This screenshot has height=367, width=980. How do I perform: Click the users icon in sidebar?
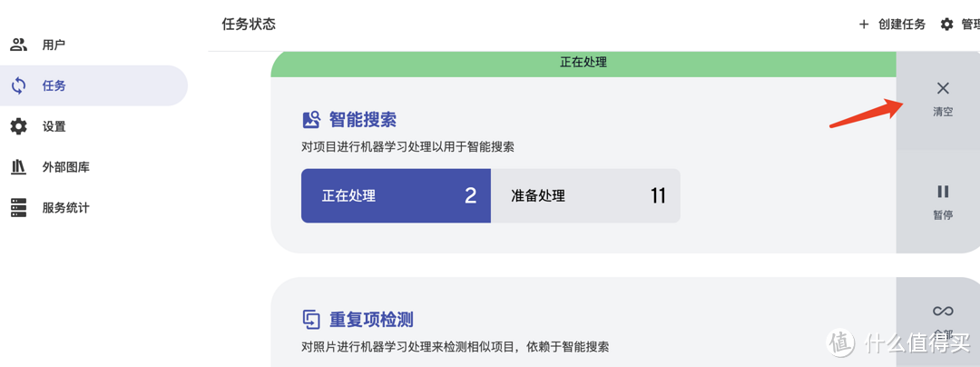pyautogui.click(x=19, y=45)
